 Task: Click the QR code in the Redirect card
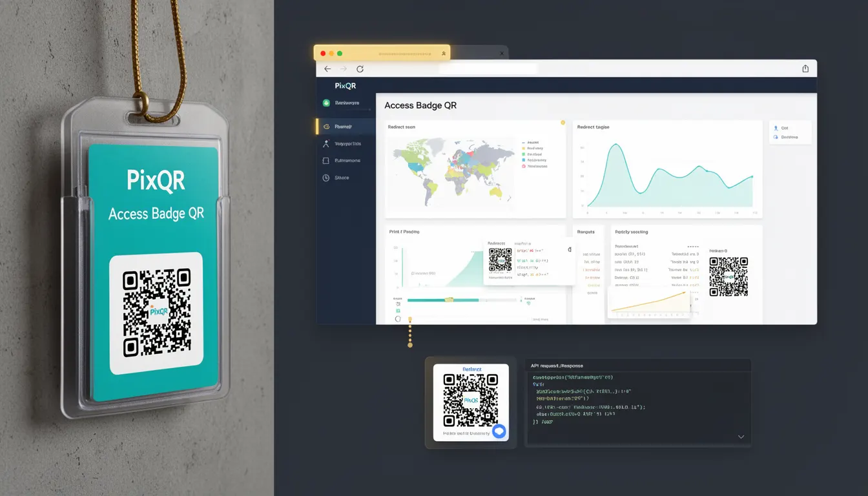470,400
